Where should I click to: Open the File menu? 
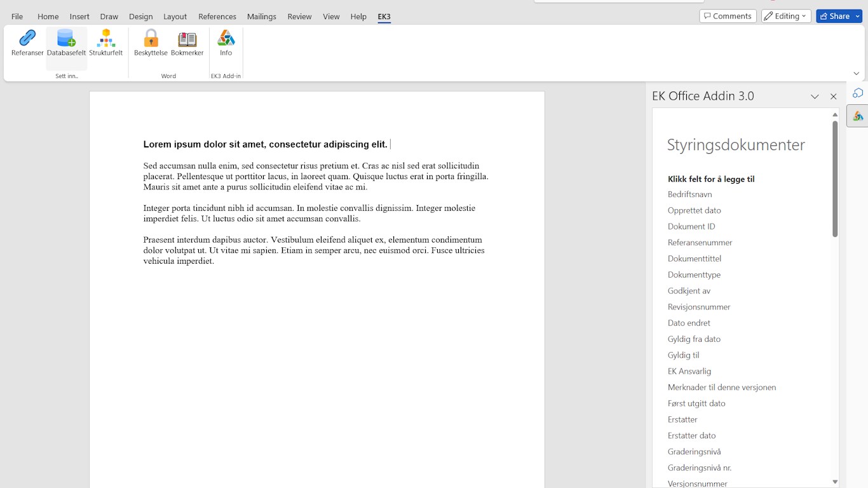[17, 17]
